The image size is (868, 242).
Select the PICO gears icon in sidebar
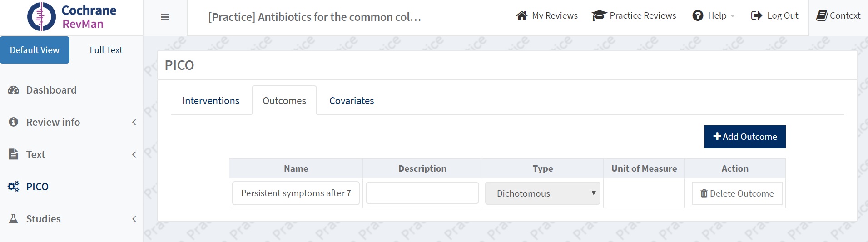pyautogui.click(x=14, y=187)
